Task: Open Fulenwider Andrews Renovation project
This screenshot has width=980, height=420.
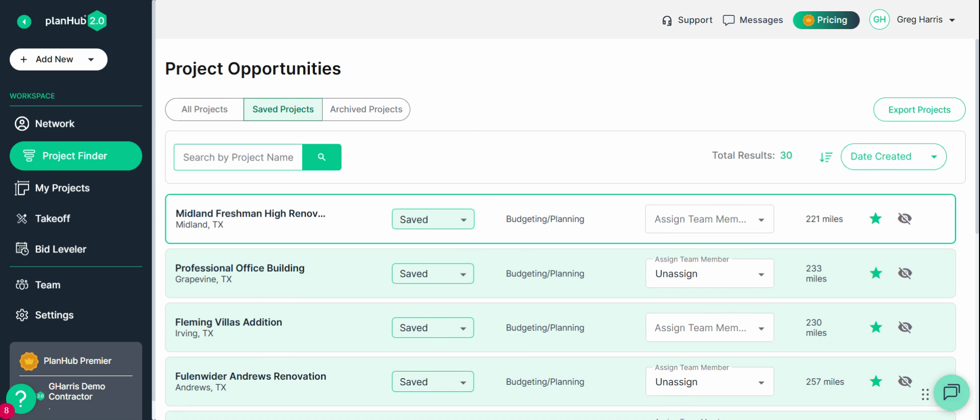Action: [250, 377]
